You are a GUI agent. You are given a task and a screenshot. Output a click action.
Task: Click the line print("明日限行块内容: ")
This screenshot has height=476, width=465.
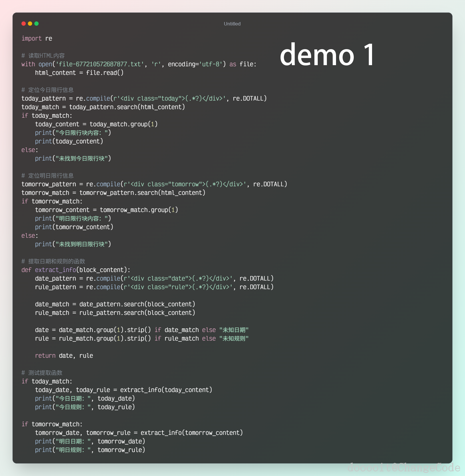(73, 219)
